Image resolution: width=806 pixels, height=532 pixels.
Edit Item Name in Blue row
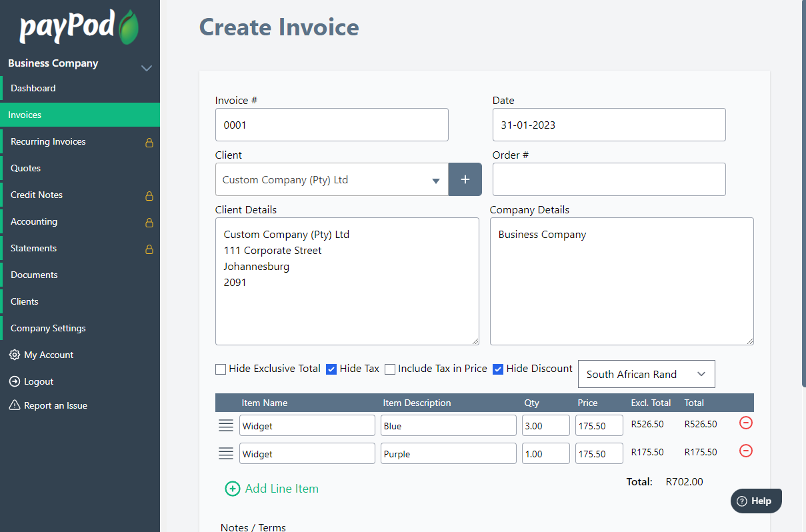click(307, 425)
